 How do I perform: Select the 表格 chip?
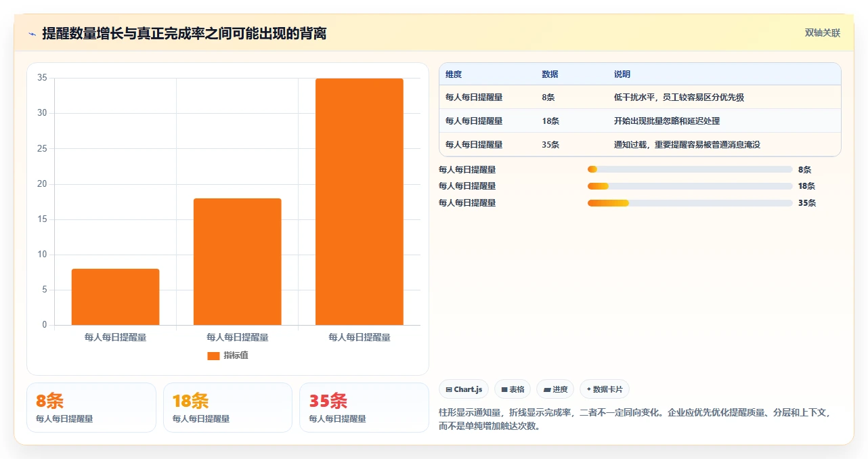[x=513, y=389]
